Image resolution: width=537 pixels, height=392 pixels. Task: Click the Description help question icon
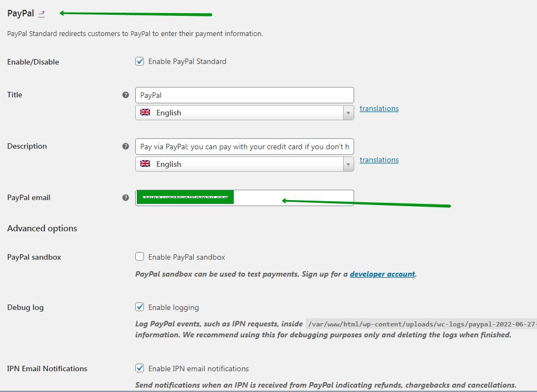(125, 147)
